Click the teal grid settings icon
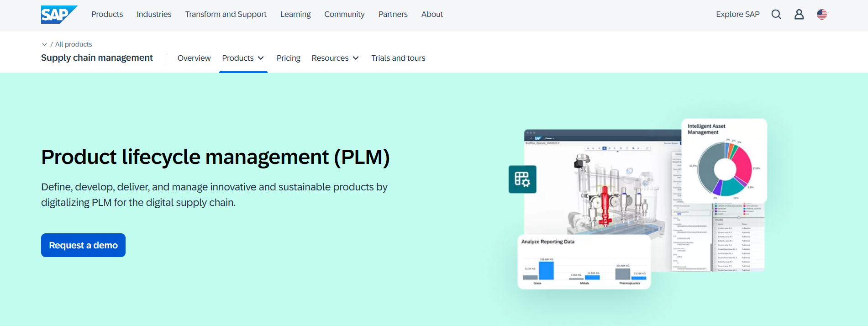Screen dimensions: 868x326 coord(522,179)
